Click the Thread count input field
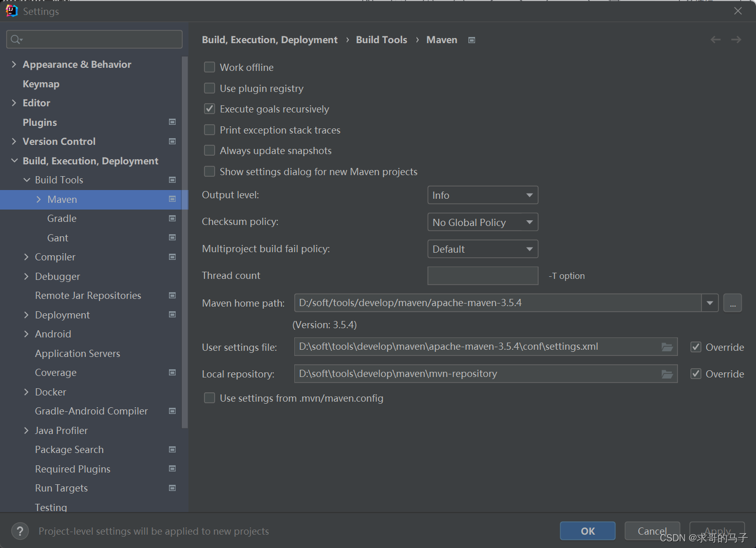 coord(483,276)
